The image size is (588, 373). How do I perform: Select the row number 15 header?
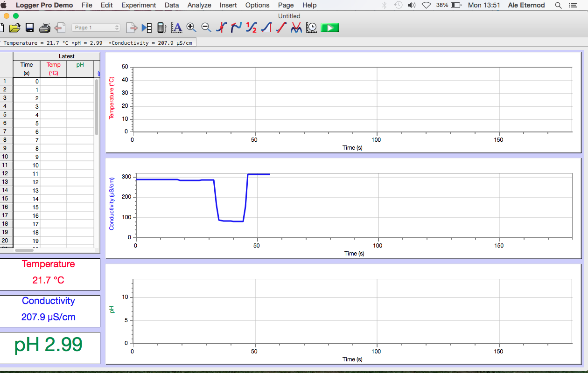pos(5,199)
